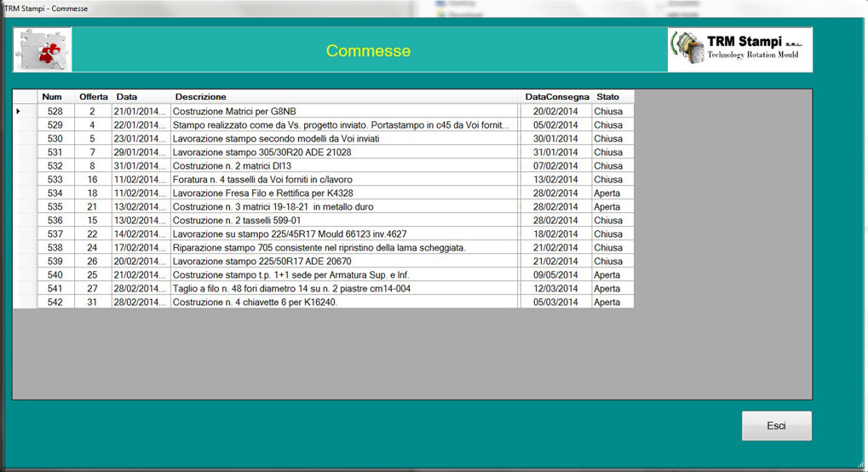The width and height of the screenshot is (868, 472).
Task: Select Data cell 17/02/2014 in row 538
Action: pos(141,247)
